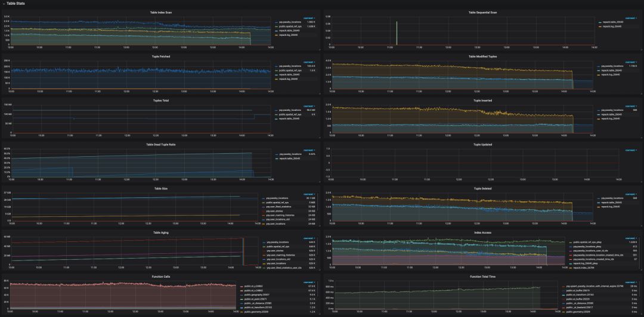
Task: Click color icon beside yay.user_stories in Table Aging legend
Action: coord(264,251)
